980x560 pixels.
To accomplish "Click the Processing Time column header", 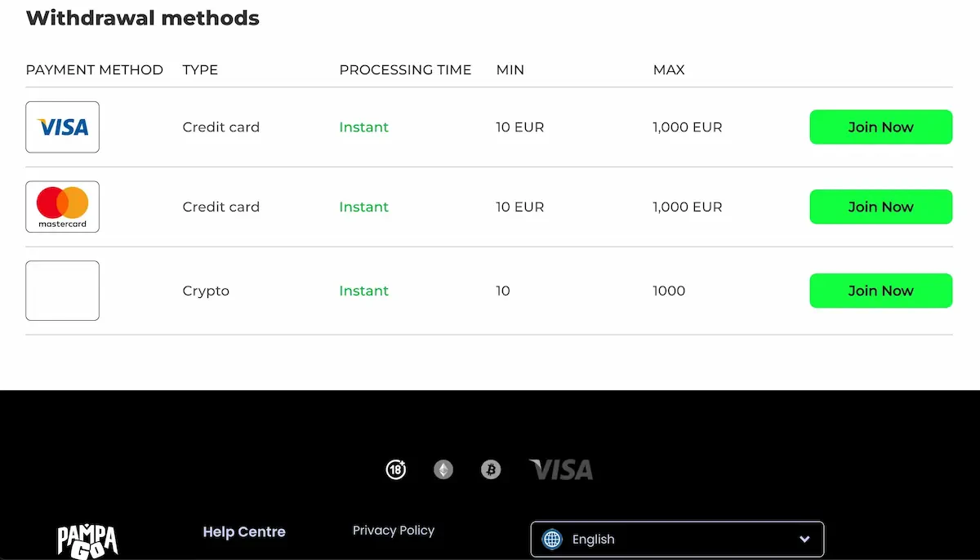I will coord(405,70).
